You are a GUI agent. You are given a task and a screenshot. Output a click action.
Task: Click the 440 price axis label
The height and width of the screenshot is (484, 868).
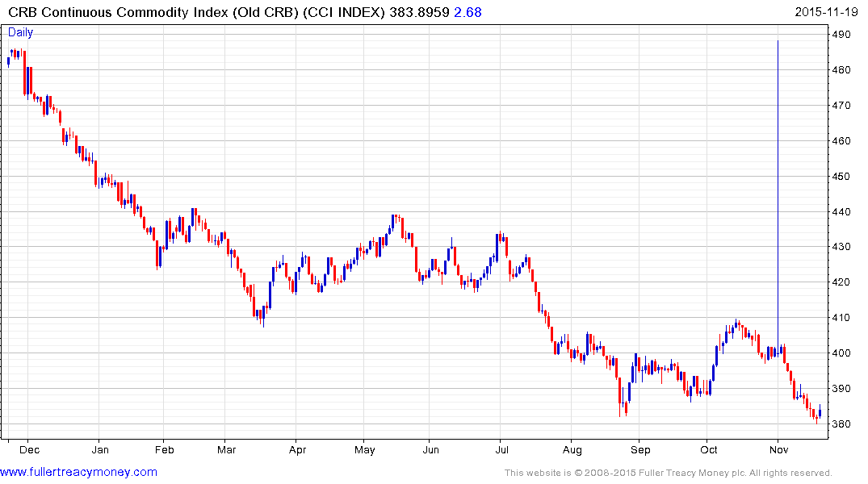[841, 212]
